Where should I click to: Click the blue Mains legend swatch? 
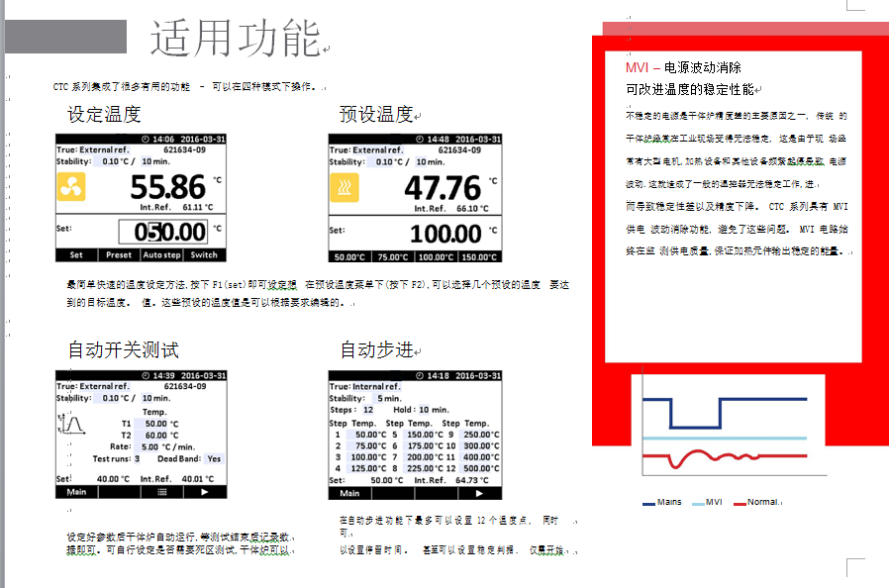pos(648,503)
